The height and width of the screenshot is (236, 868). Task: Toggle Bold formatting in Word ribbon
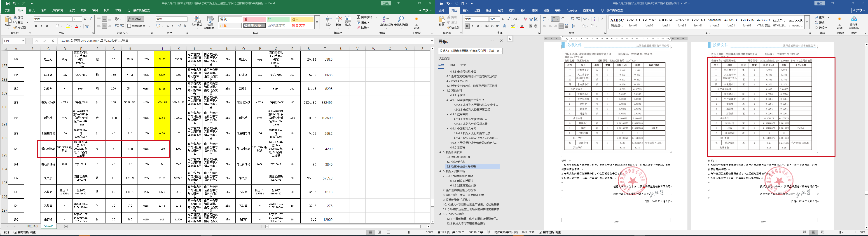pyautogui.click(x=467, y=26)
